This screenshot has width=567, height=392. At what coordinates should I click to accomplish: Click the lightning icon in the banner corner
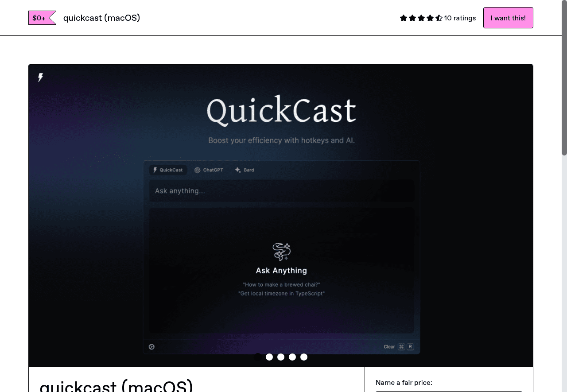click(40, 78)
